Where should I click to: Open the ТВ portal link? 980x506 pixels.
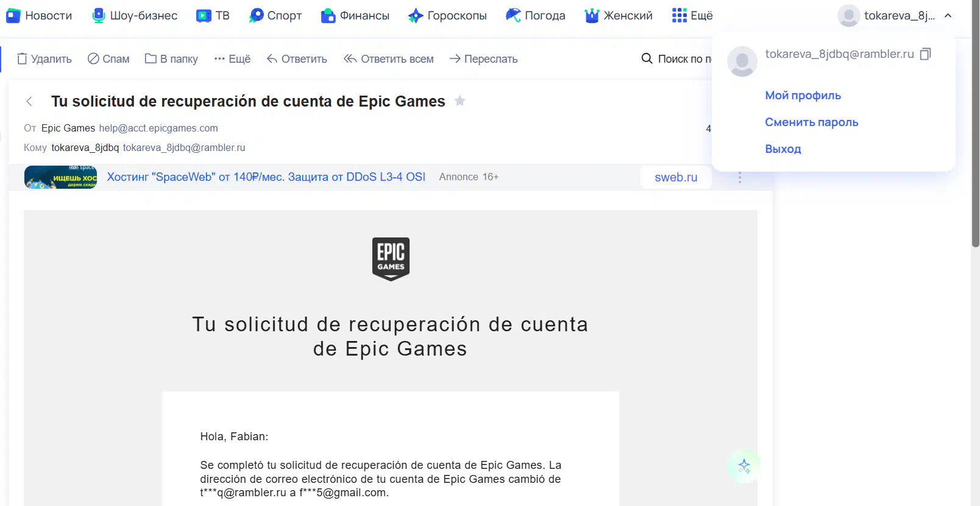pyautogui.click(x=213, y=15)
